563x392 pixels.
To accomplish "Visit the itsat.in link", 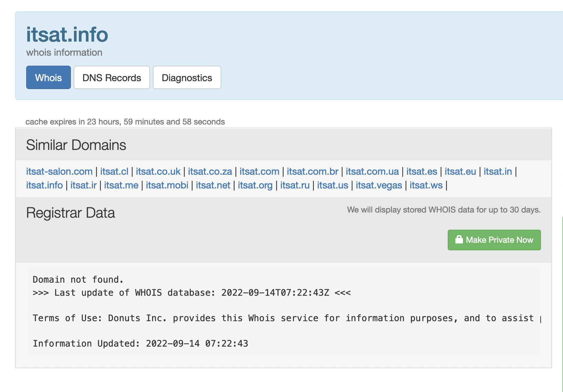I will [498, 171].
